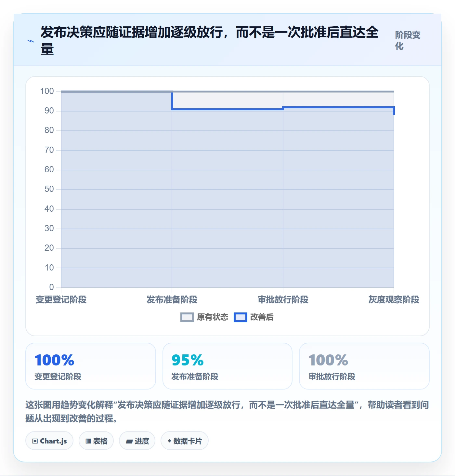The image size is (455, 476).
Task: Click the 90 y-axis tick label
Action: tap(49, 111)
